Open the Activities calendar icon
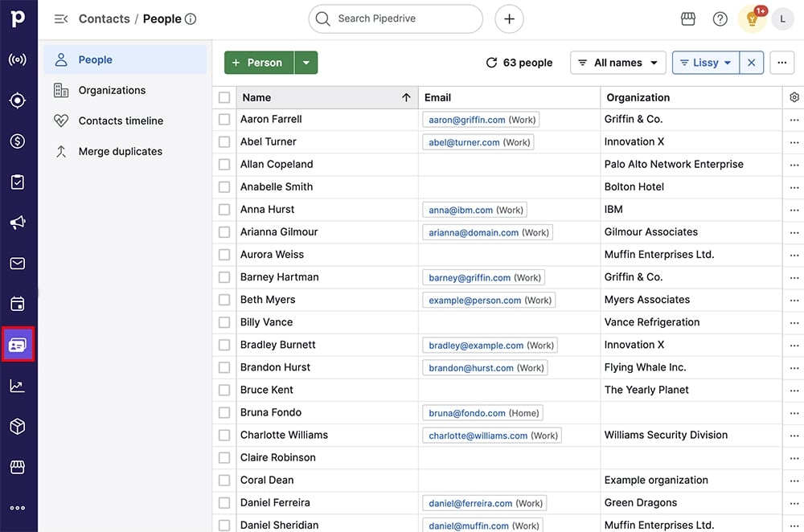Viewport: 804px width, 532px height. tap(18, 303)
